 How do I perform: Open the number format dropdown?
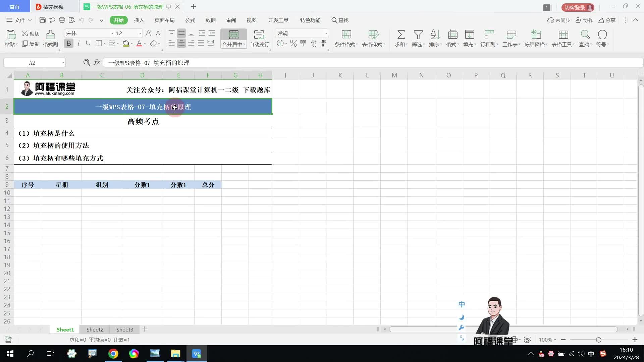(x=326, y=33)
